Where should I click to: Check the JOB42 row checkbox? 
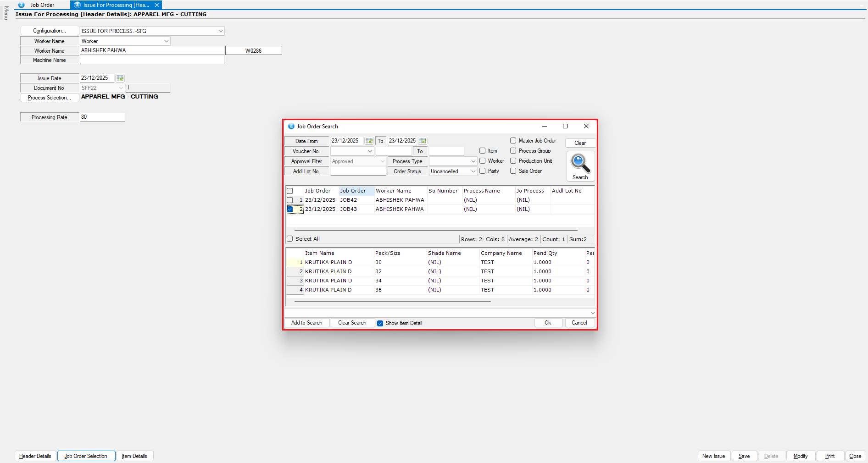point(290,200)
